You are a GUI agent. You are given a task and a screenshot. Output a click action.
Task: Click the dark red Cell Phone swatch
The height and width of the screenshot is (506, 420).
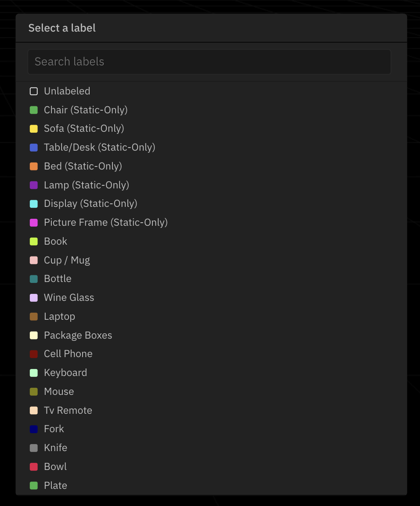click(34, 354)
